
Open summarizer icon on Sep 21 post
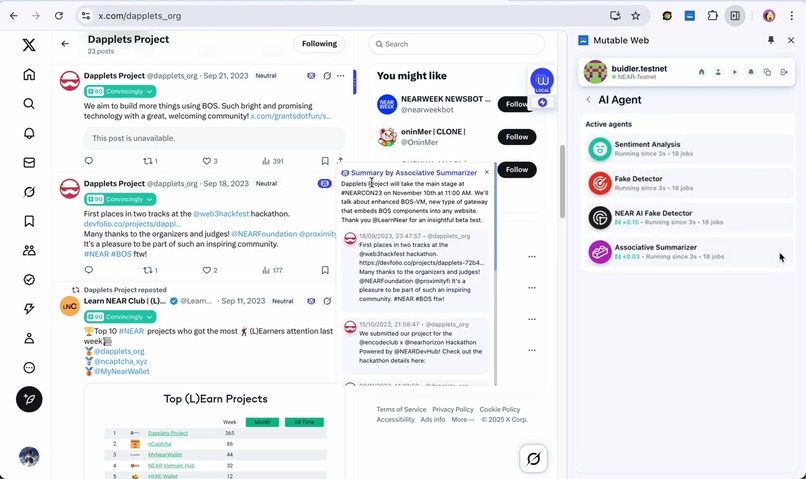click(x=311, y=76)
